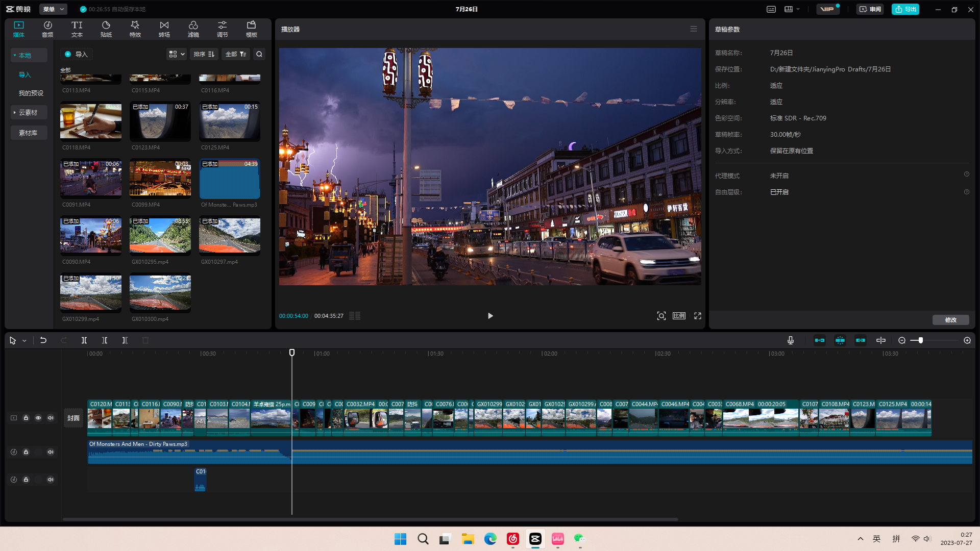
Task: Select the C0099.MP4 thumbnail in media library
Action: tap(160, 179)
